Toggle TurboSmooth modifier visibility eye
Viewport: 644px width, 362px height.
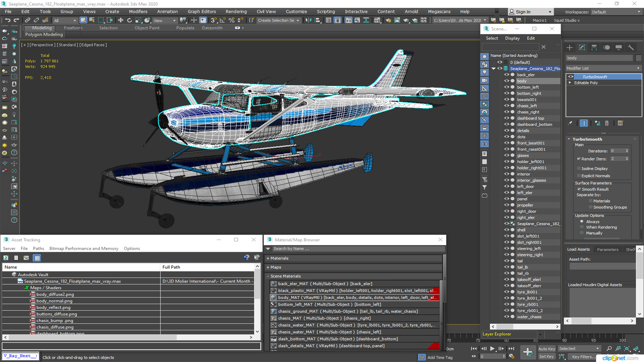pyautogui.click(x=571, y=77)
